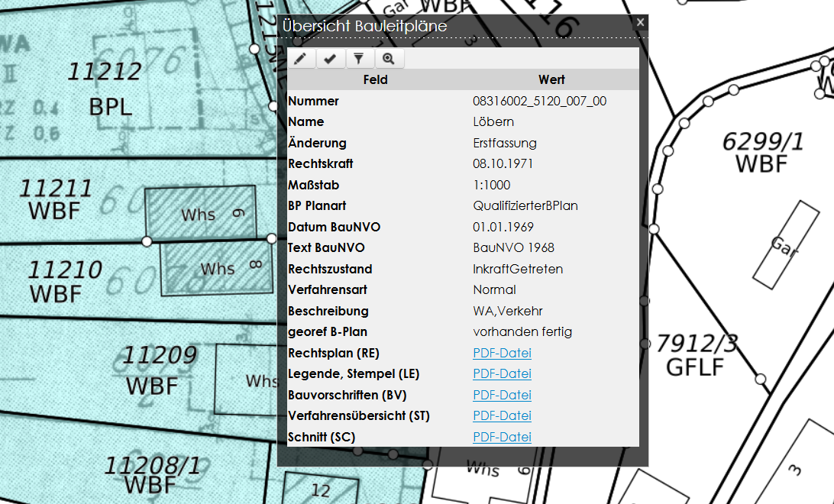
Task: Click parcel 11208/1 WBF on the map
Action: point(152,475)
